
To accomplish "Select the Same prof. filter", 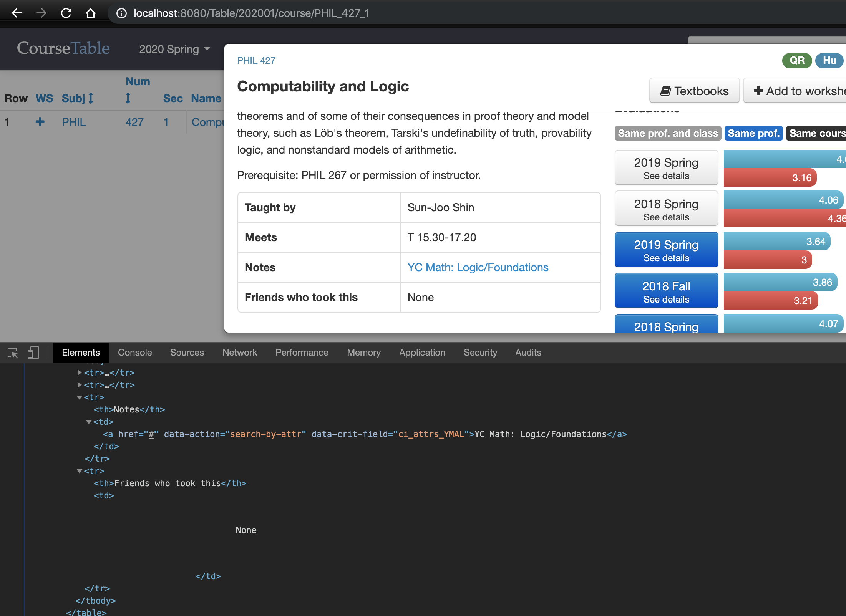I will coord(753,133).
